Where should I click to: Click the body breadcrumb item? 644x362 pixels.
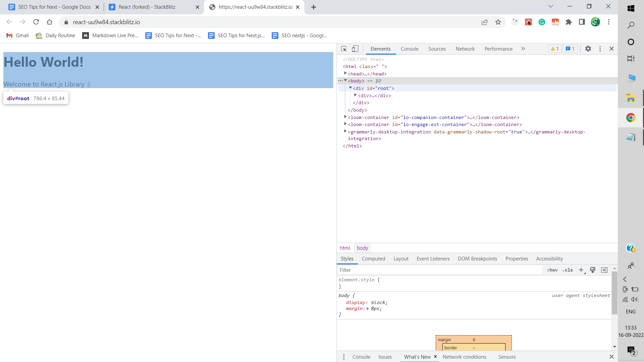[362, 248]
